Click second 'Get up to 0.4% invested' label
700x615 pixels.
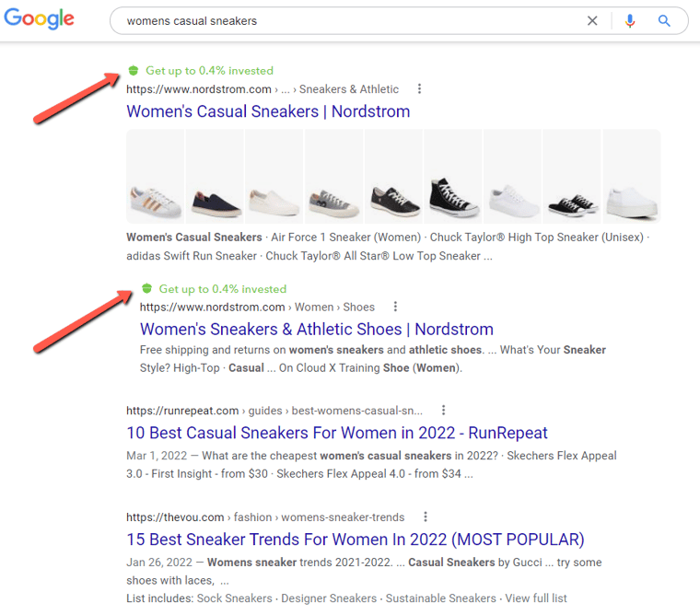coord(223,289)
